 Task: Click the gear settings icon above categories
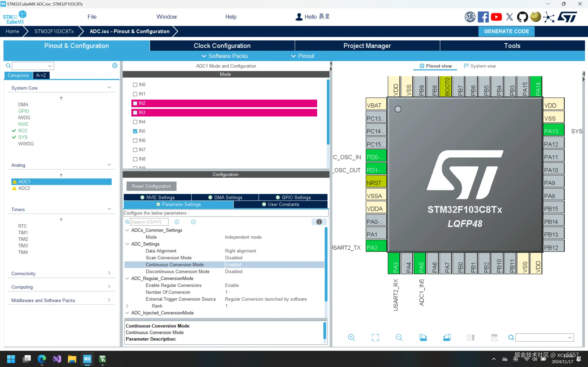pos(115,66)
